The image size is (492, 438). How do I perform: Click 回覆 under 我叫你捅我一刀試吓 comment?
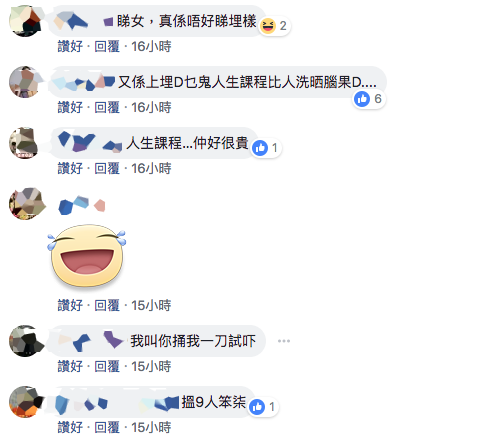(x=107, y=366)
